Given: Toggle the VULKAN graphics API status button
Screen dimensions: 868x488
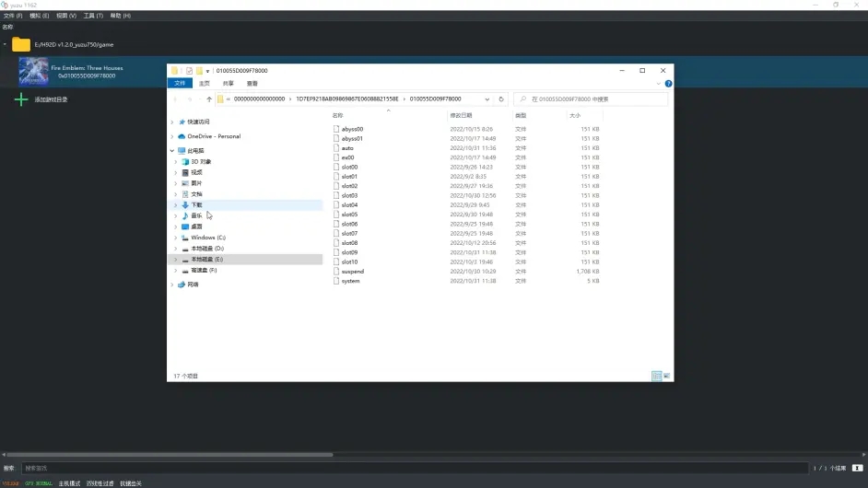Looking at the screenshot, I should [x=10, y=483].
